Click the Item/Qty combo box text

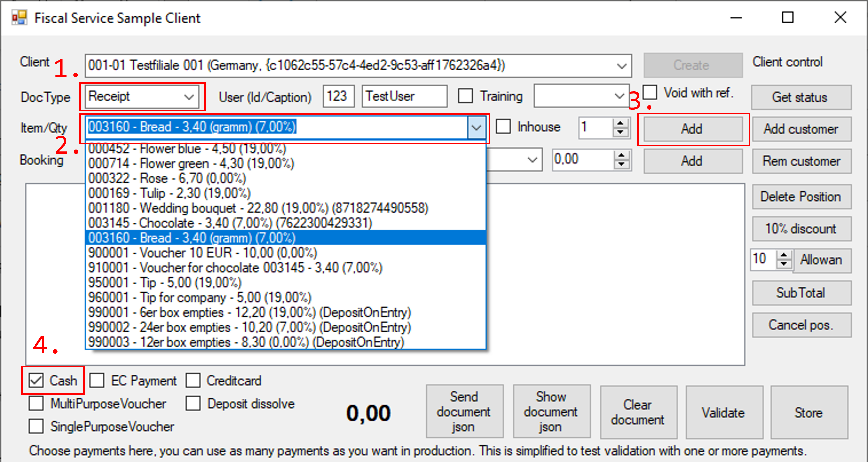click(x=276, y=127)
